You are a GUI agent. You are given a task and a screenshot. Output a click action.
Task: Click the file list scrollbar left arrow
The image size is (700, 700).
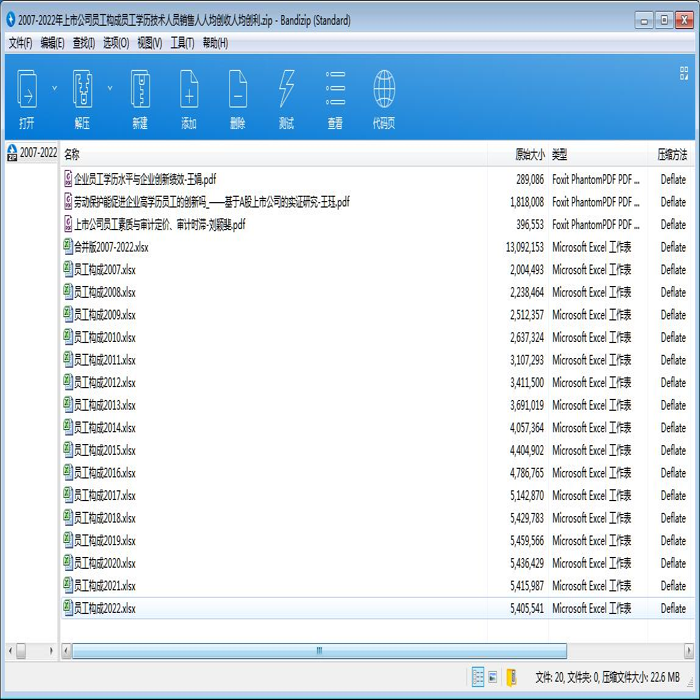click(66, 651)
